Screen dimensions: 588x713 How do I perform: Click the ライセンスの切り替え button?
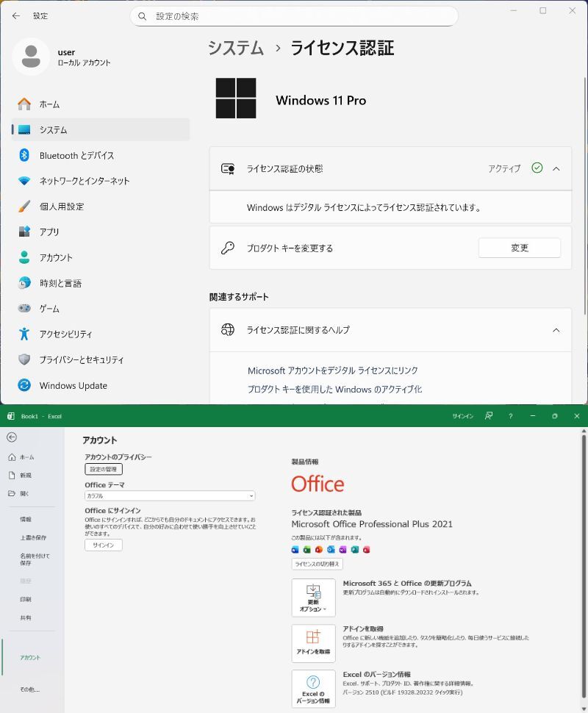(317, 564)
